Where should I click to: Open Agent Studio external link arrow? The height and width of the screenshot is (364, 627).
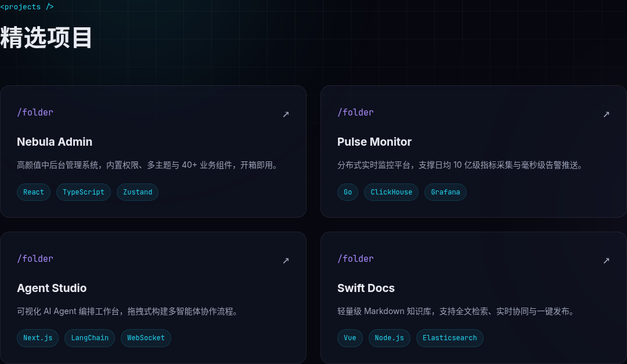(x=286, y=261)
